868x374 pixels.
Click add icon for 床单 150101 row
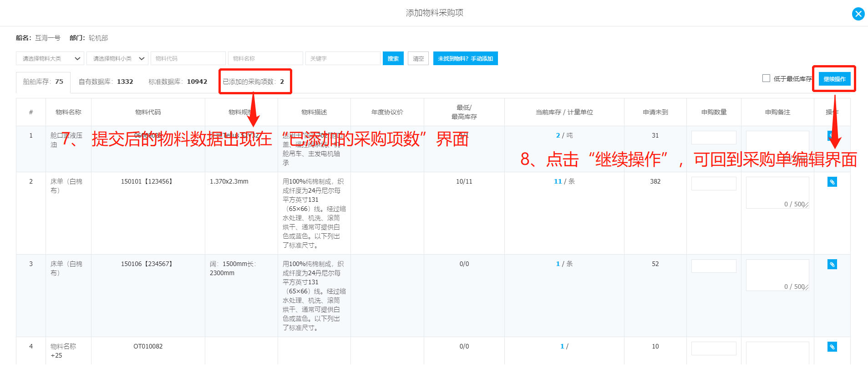coord(832,182)
